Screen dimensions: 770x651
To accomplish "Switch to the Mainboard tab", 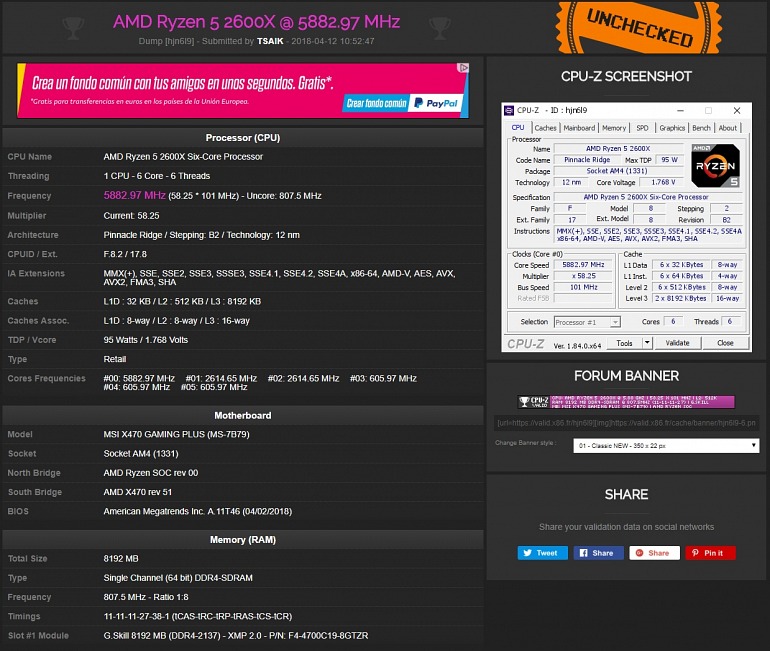I will 579,128.
